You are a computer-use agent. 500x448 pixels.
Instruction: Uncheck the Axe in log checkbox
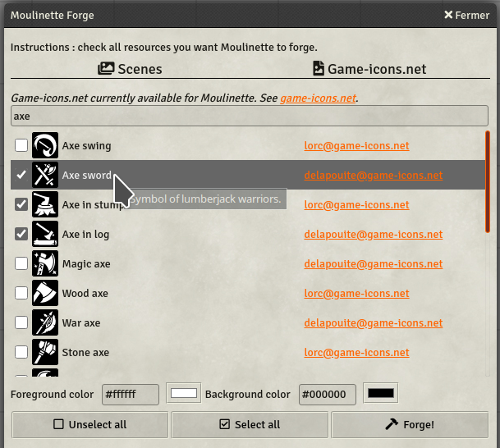coord(21,234)
